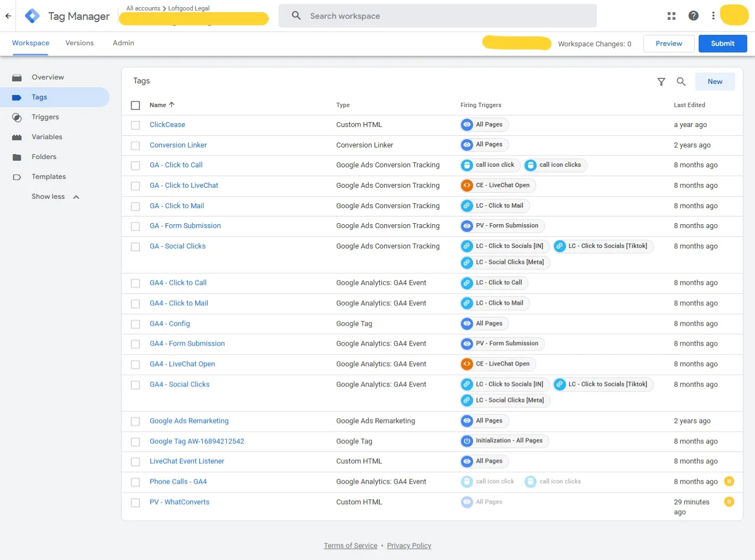Check the box for GA - Click to Call
The height and width of the screenshot is (560, 755).
[135, 166]
